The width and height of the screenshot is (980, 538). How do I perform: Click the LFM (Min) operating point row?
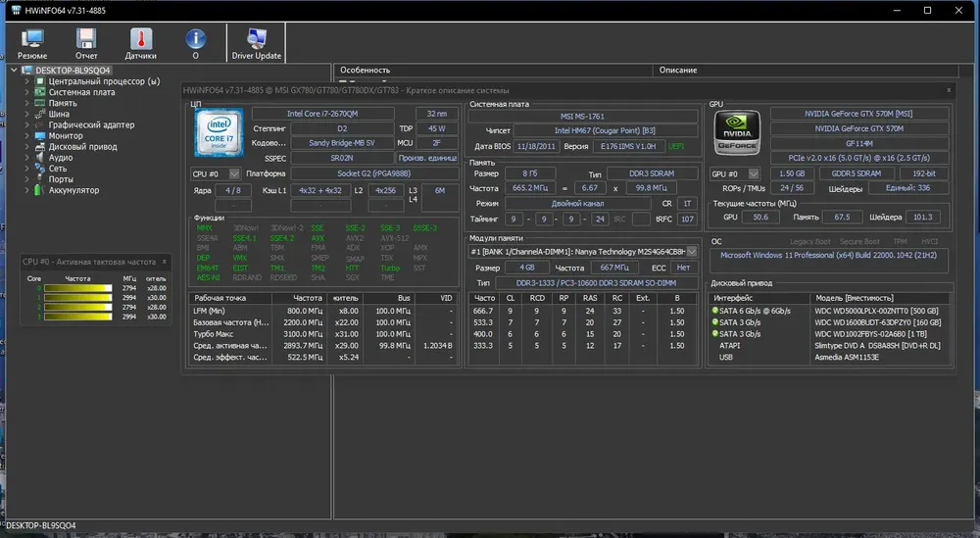323,311
